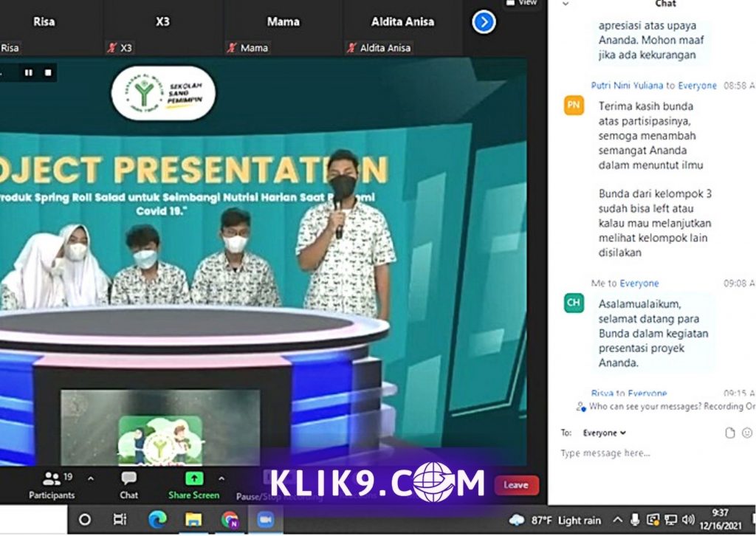
Task: Collapse chat panel with top-left chevron
Action: point(566,4)
